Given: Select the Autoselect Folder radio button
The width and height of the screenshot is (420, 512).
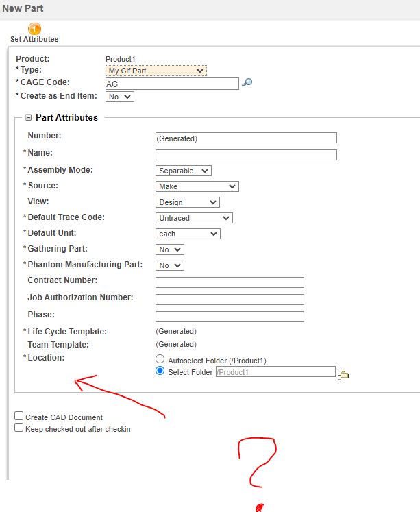Looking at the screenshot, I should [160, 359].
